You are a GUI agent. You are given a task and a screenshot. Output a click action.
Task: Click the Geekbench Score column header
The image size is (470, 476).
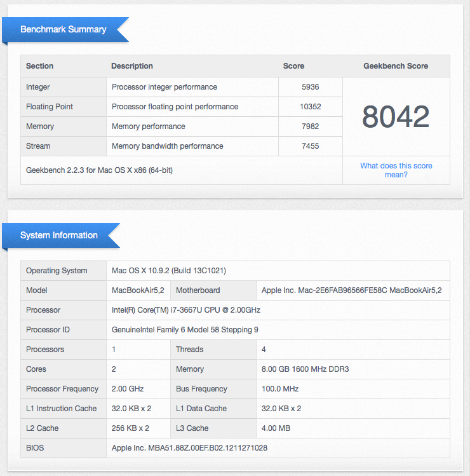coord(396,66)
